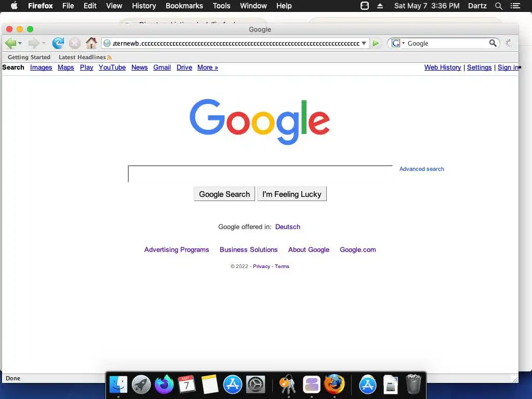Image resolution: width=532 pixels, height=399 pixels.
Task: Open the Bookmarks menu
Action: (184, 6)
